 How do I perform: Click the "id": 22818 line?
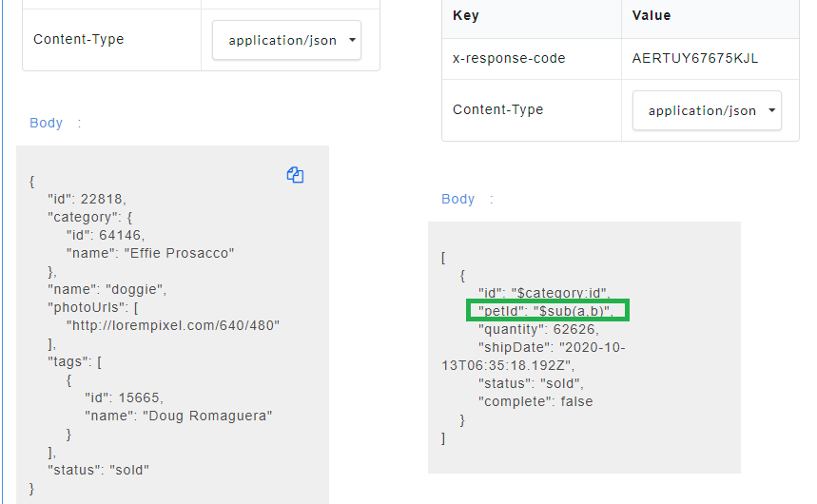(87, 199)
